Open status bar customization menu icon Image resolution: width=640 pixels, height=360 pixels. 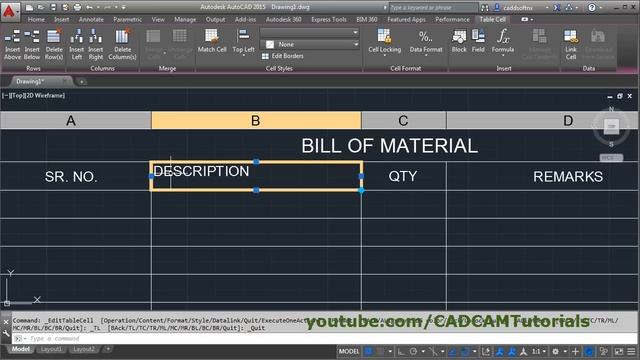pyautogui.click(x=631, y=351)
